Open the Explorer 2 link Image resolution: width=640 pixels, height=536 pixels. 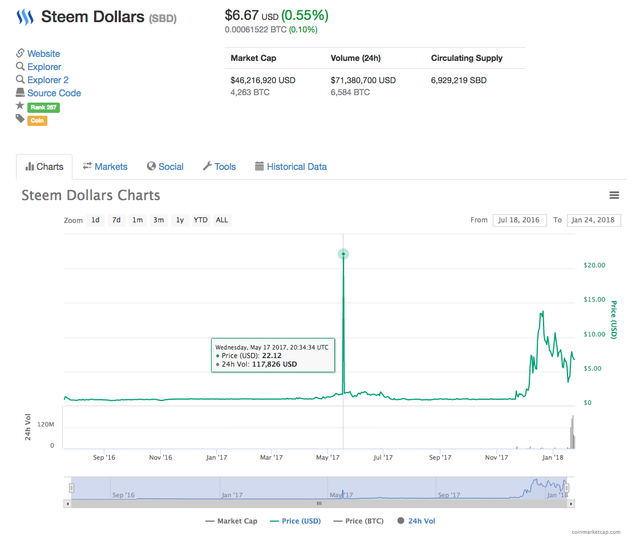pyautogui.click(x=48, y=80)
